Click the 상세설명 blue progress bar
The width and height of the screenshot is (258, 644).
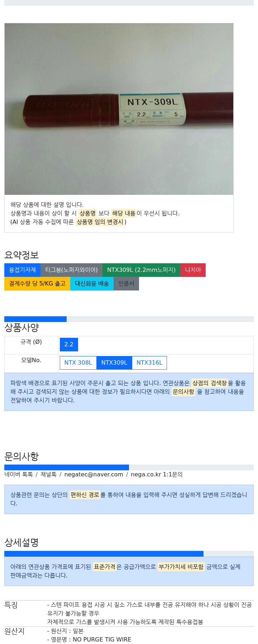coord(104,554)
